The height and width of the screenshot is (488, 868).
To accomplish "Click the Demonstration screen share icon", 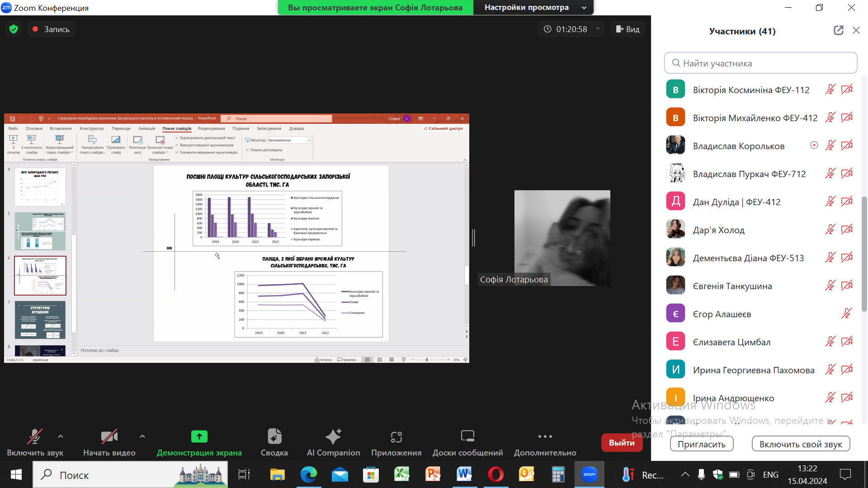I will pyautogui.click(x=199, y=436).
